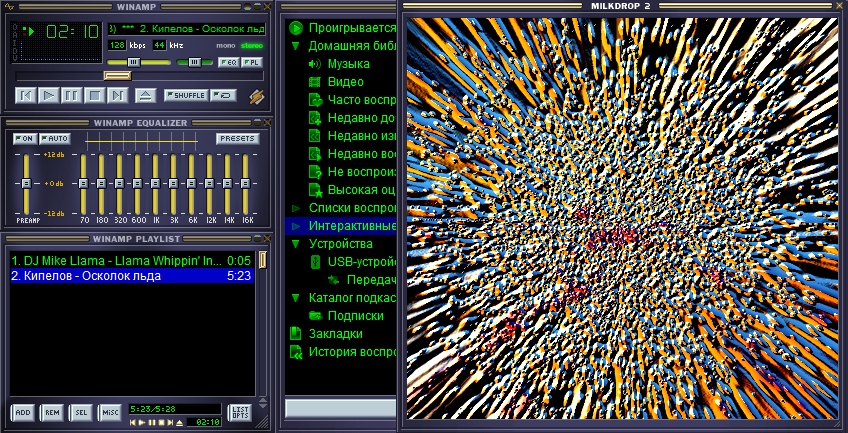The width and height of the screenshot is (848, 433).
Task: Click the Winamp main menu icon in titlebar
Action: click(10, 6)
